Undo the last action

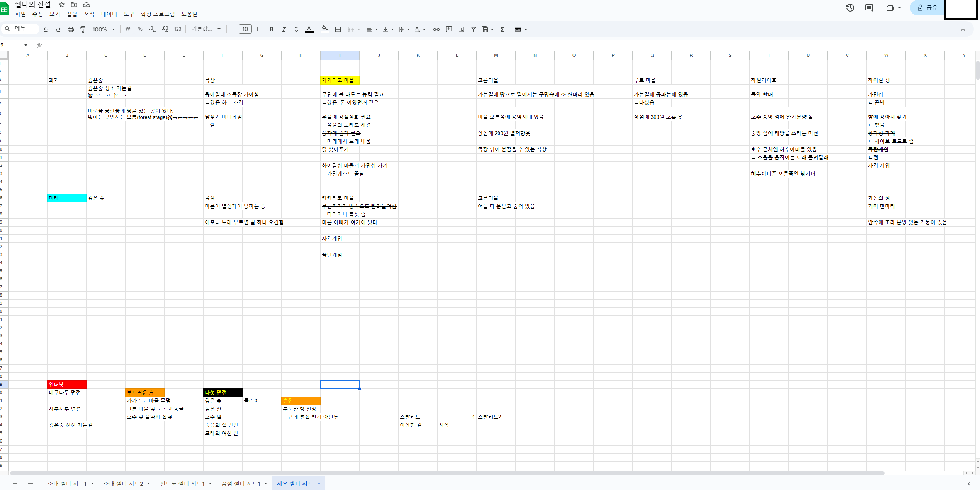click(46, 29)
